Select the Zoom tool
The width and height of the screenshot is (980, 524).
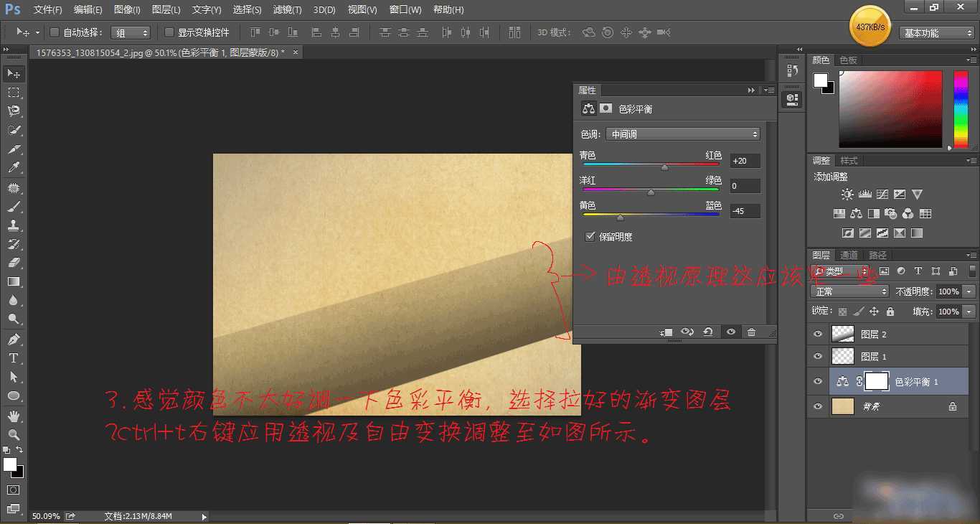click(x=14, y=433)
